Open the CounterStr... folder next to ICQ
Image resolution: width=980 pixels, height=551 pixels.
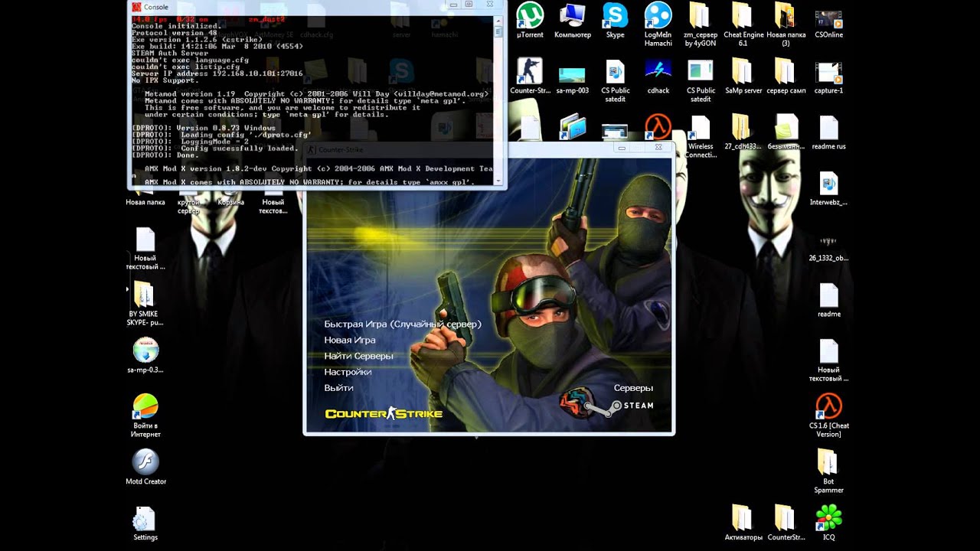coord(786,522)
